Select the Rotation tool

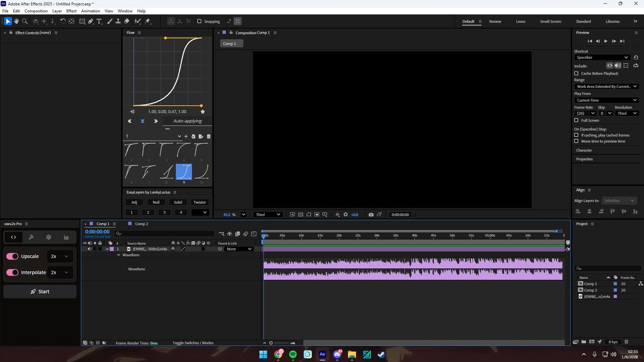[x=63, y=21]
